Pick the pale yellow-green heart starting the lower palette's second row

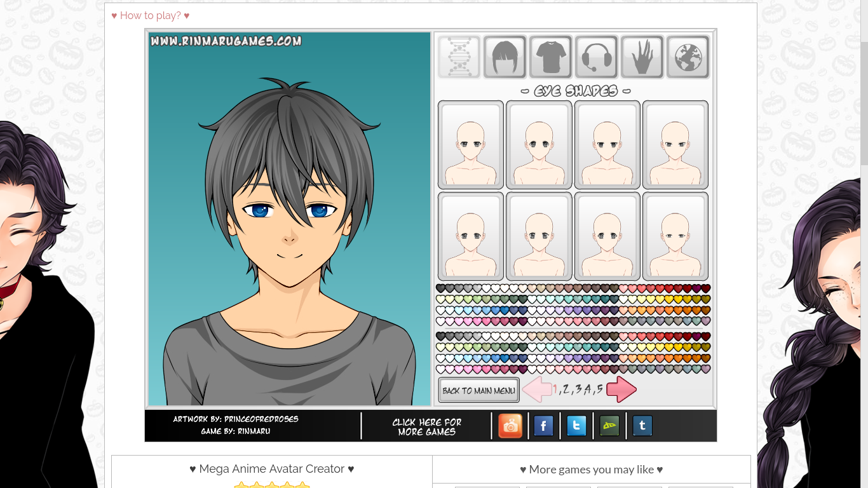click(440, 347)
